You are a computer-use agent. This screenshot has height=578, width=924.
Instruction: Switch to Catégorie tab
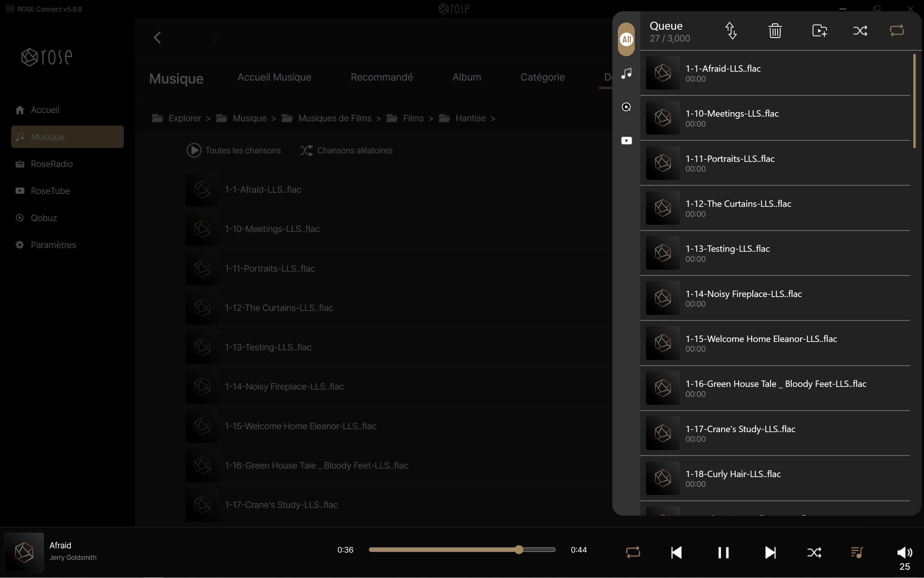[542, 77]
